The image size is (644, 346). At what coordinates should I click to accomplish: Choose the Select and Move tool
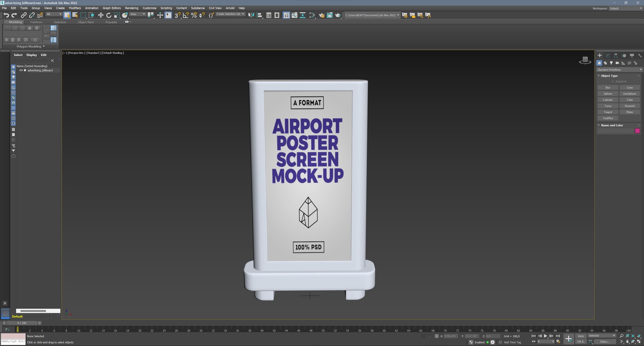101,15
